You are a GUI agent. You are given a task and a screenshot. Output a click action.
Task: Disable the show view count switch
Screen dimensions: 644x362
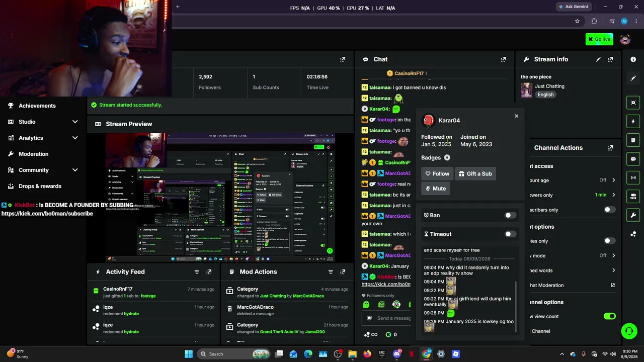tap(609, 316)
